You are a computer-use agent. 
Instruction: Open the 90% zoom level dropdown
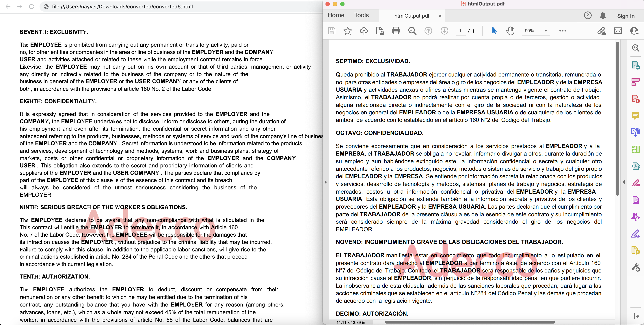coord(536,31)
